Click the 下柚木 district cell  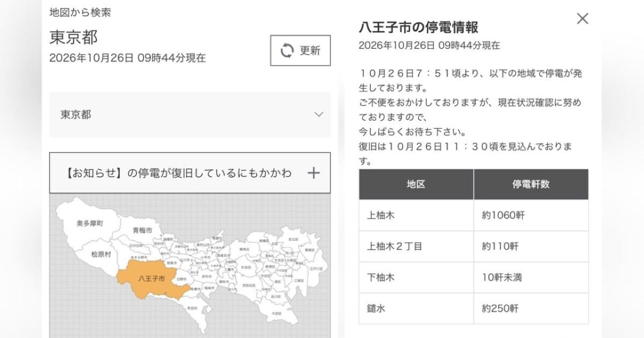(416, 277)
